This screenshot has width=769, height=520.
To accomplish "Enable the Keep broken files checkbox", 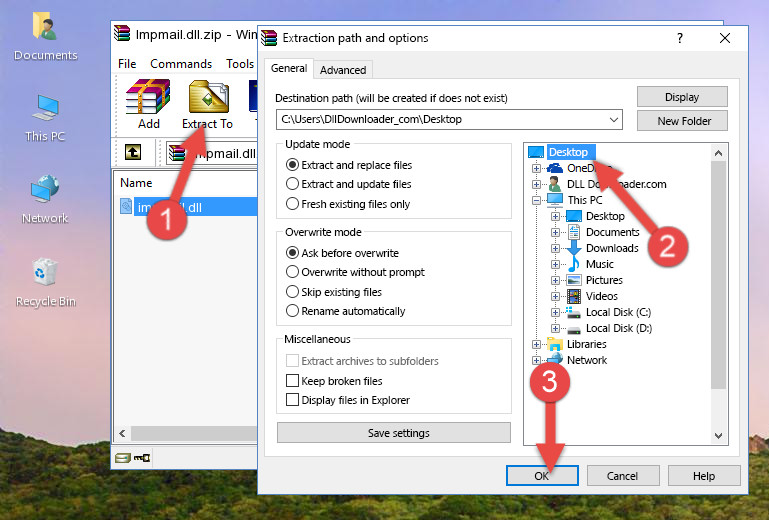I will click(292, 381).
